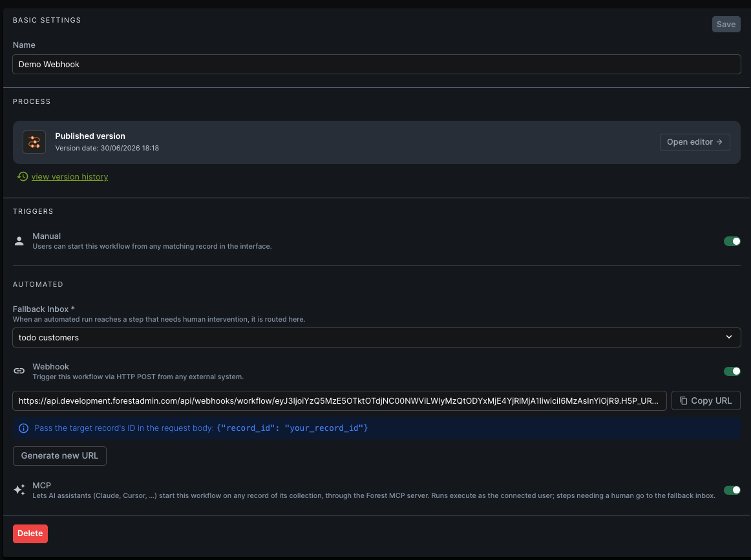Click the AUTOMATED section heading
Viewport: 751px width, 560px height.
tap(38, 284)
